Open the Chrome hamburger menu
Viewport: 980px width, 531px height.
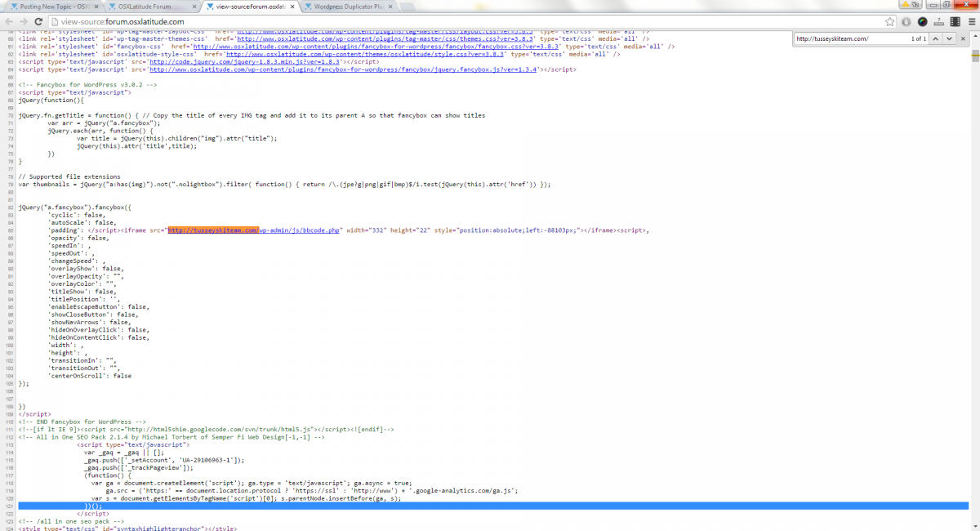[971, 21]
